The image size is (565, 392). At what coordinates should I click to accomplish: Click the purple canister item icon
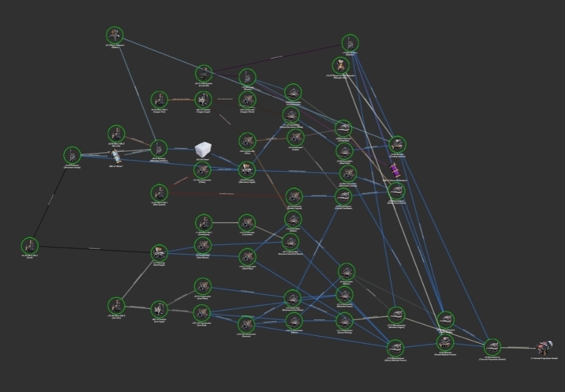[394, 168]
